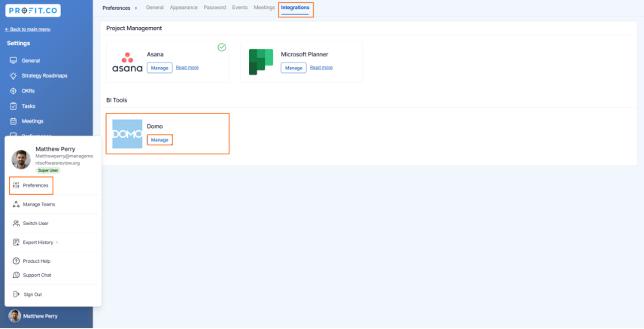The image size is (644, 329).
Task: Click Strategy Roadmaps lightbulb icon
Action: pos(13,76)
